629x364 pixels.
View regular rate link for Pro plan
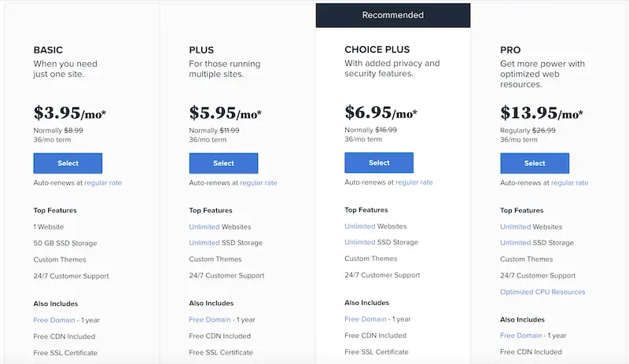[x=570, y=183]
